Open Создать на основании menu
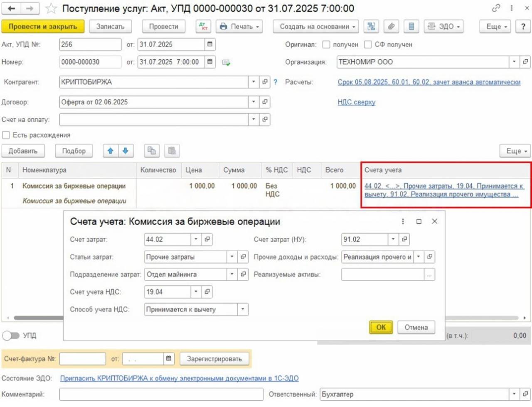The height and width of the screenshot is (407, 532). coord(318,27)
